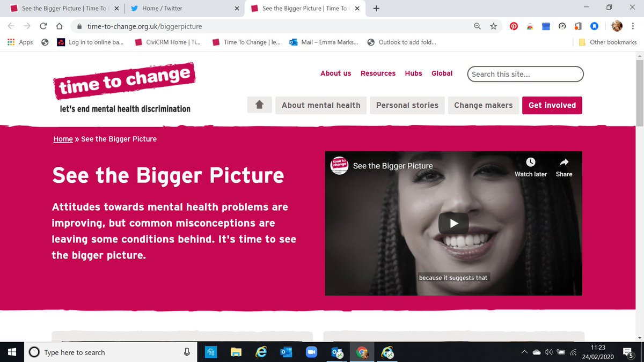Screen dimensions: 644x362
Task: Open the Global menu link
Action: click(442, 73)
